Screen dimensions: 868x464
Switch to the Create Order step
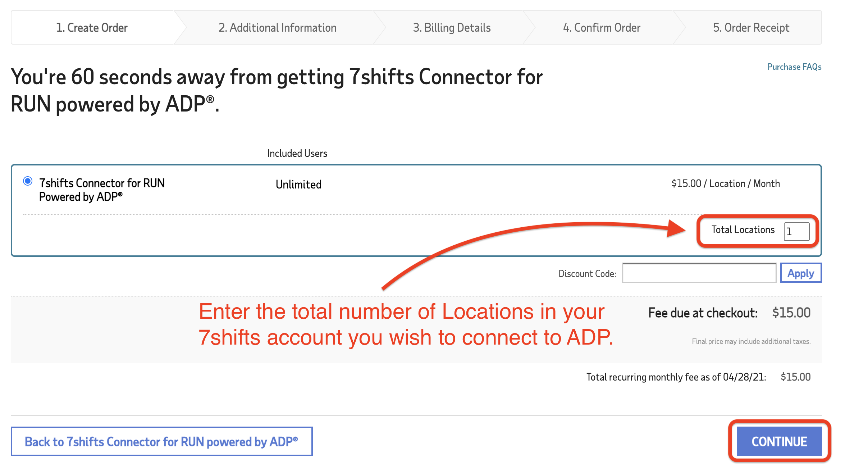pos(92,27)
